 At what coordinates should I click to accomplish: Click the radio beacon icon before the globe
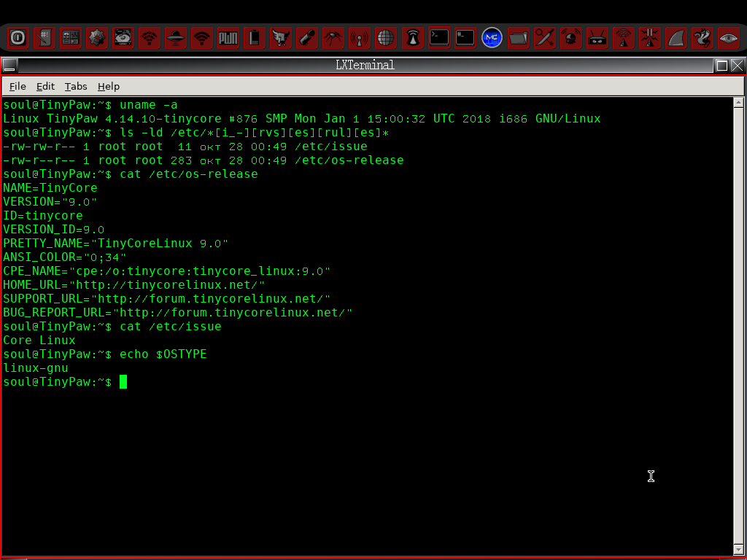[x=360, y=38]
